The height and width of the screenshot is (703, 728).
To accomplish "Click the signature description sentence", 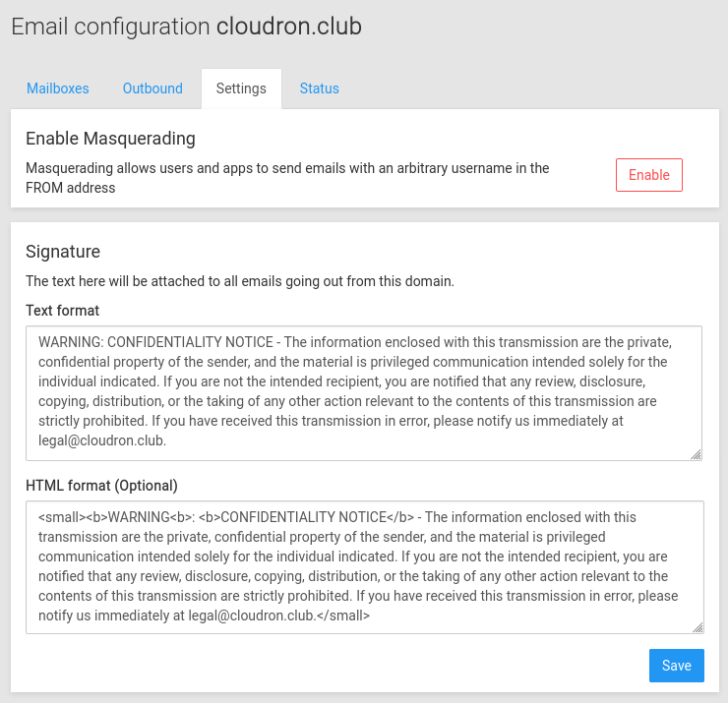I will click(240, 281).
